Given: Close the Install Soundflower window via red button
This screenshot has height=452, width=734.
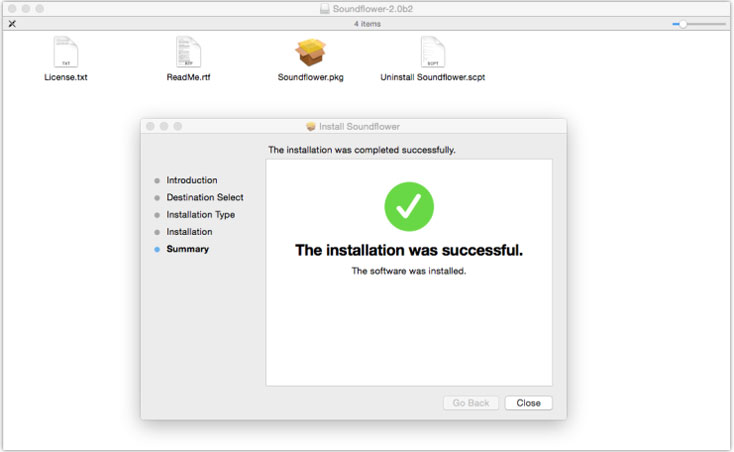Looking at the screenshot, I should tap(150, 126).
